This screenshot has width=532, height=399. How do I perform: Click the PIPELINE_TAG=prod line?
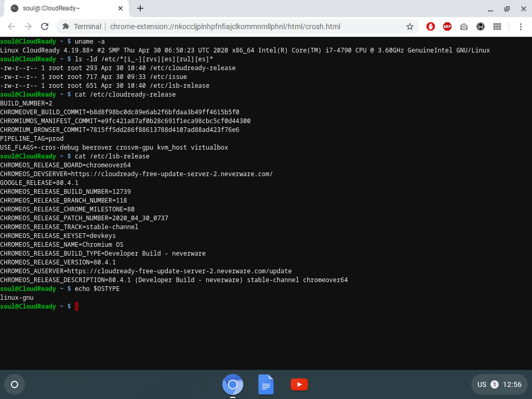coord(32,138)
